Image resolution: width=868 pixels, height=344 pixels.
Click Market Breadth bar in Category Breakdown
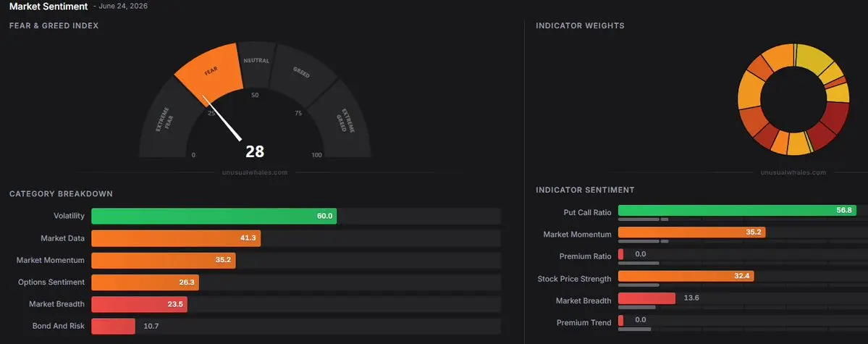[140, 304]
